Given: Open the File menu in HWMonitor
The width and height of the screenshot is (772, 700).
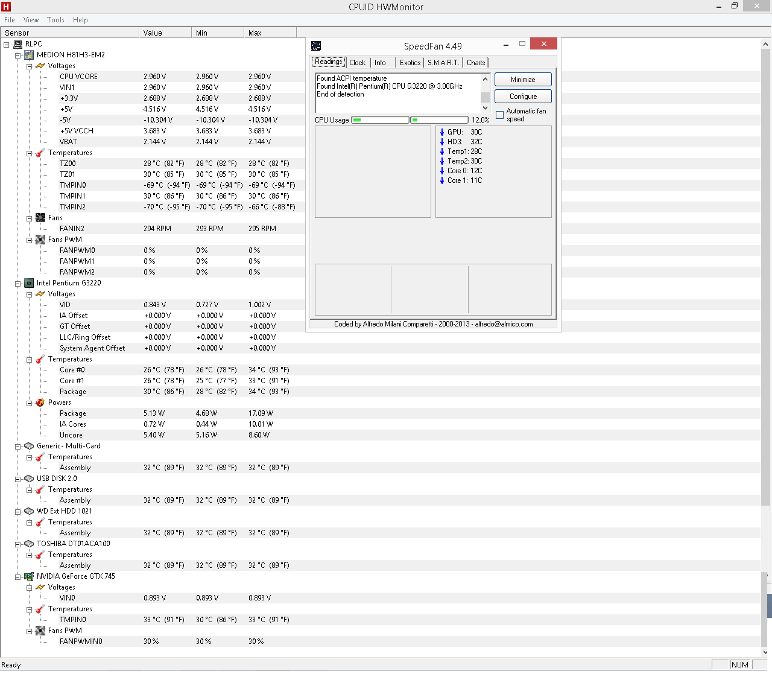Looking at the screenshot, I should click(x=10, y=20).
